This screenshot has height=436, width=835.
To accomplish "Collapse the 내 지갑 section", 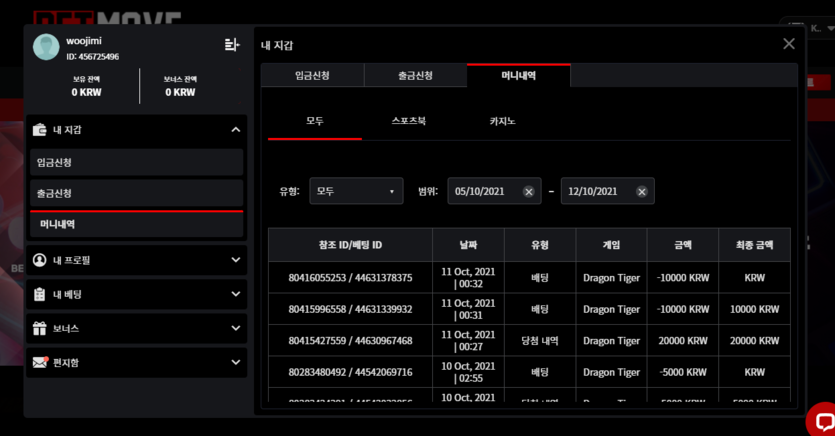I will point(235,129).
